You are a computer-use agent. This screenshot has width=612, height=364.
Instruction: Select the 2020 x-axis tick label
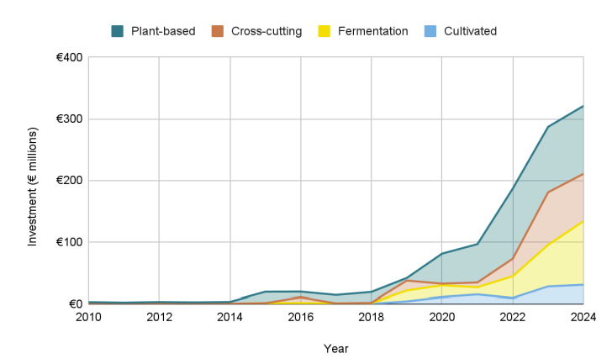(x=441, y=317)
